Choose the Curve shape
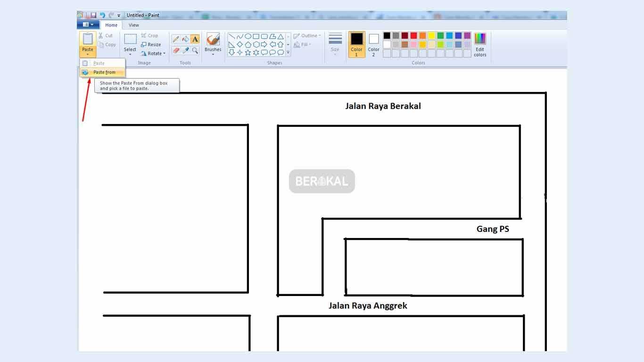The height and width of the screenshot is (362, 644). point(239,36)
